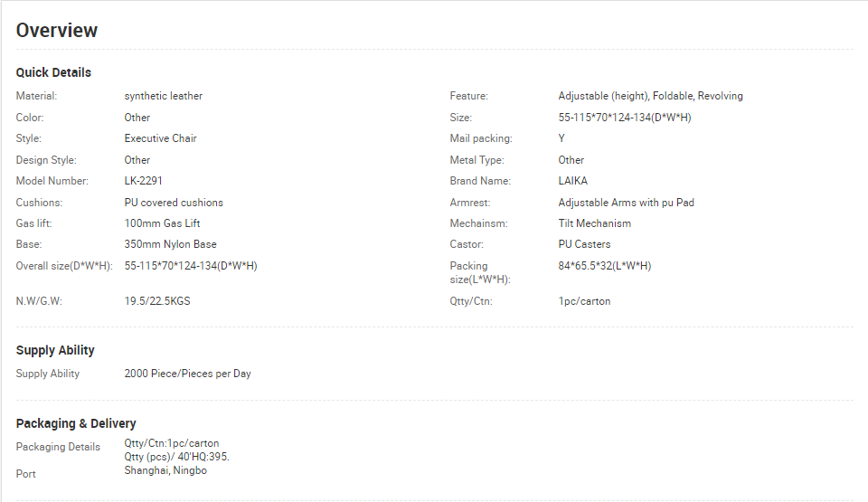Image resolution: width=868 pixels, height=502 pixels.
Task: Click the Overview heading
Action: (56, 31)
